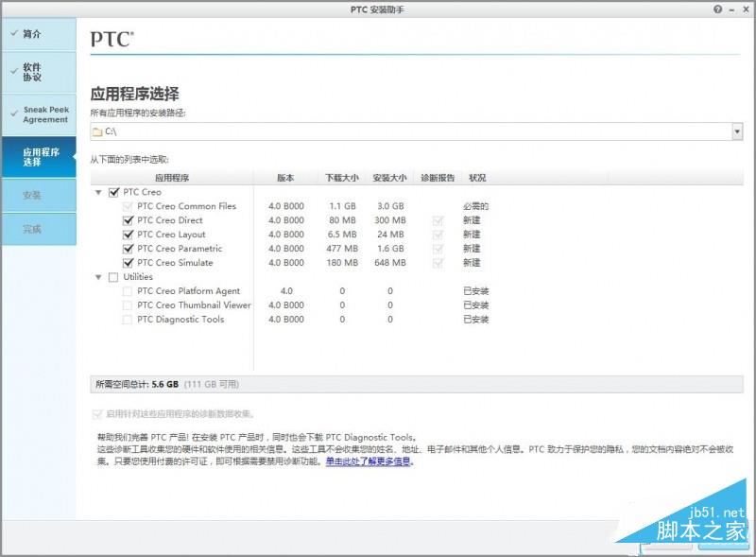Select the PTC Creo Layout row label
This screenshot has height=557, width=756.
click(171, 235)
